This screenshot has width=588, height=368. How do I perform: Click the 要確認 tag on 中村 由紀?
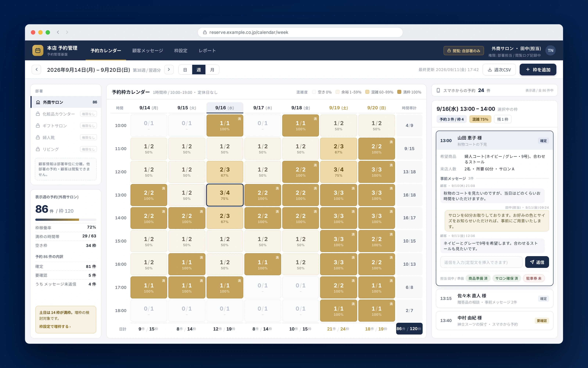click(542, 321)
